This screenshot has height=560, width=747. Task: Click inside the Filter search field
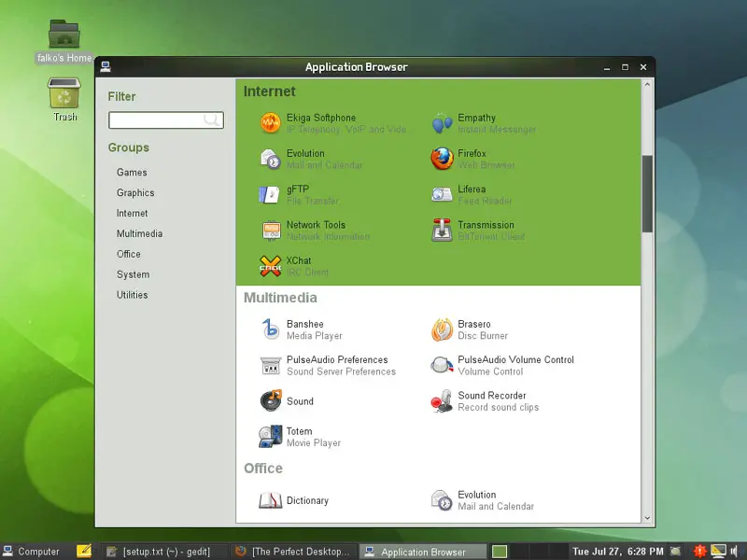pyautogui.click(x=166, y=120)
